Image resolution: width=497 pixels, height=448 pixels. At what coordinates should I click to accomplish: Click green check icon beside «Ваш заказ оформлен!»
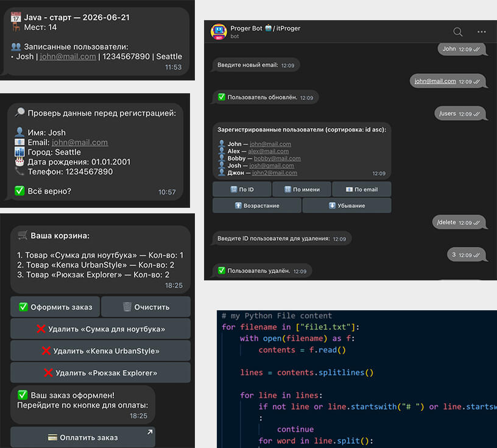pos(22,395)
